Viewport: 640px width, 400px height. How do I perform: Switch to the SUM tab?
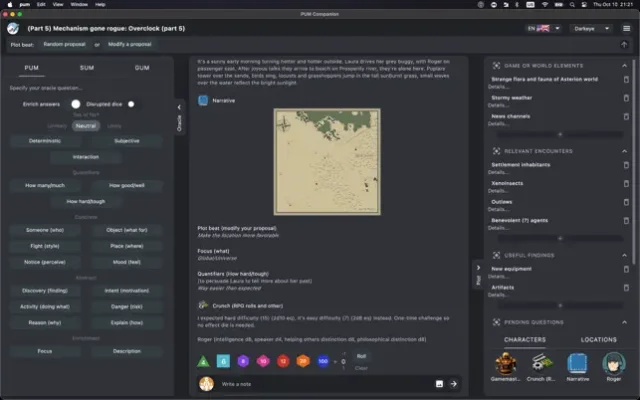[x=87, y=68]
